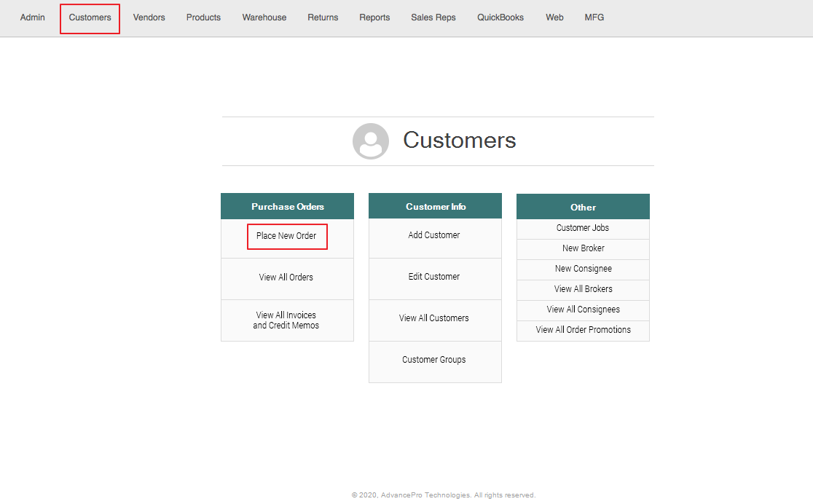Open the Admin menu
This screenshot has width=813, height=504.
coord(33,17)
